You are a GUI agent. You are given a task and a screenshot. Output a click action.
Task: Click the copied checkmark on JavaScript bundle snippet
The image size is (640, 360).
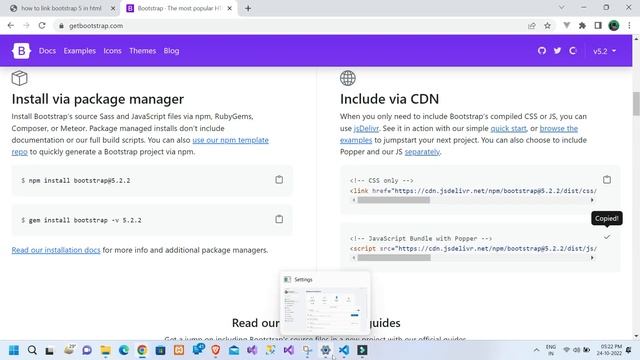tap(607, 237)
